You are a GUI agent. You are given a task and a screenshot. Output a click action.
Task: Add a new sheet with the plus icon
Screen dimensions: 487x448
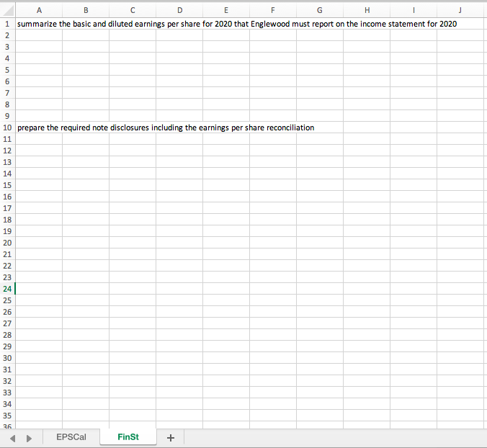(x=171, y=438)
